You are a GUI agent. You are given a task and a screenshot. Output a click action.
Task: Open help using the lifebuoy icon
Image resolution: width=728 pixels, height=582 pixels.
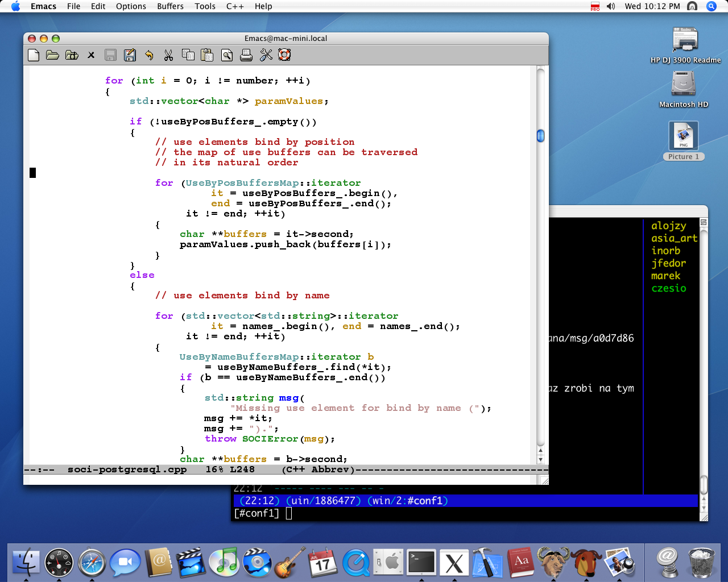click(x=284, y=55)
